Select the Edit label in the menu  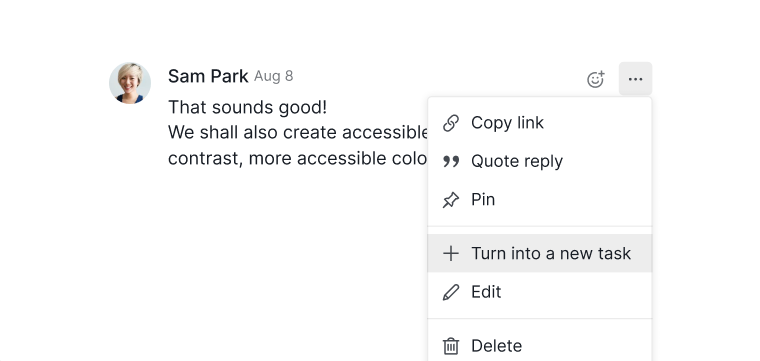click(x=486, y=292)
